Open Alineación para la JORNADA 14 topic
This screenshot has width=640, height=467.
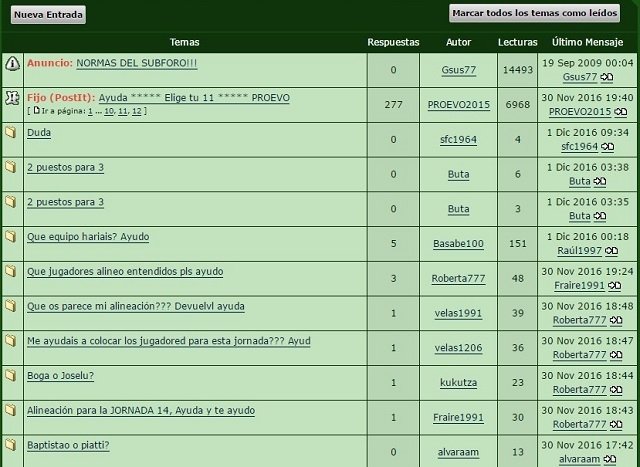tap(141, 410)
